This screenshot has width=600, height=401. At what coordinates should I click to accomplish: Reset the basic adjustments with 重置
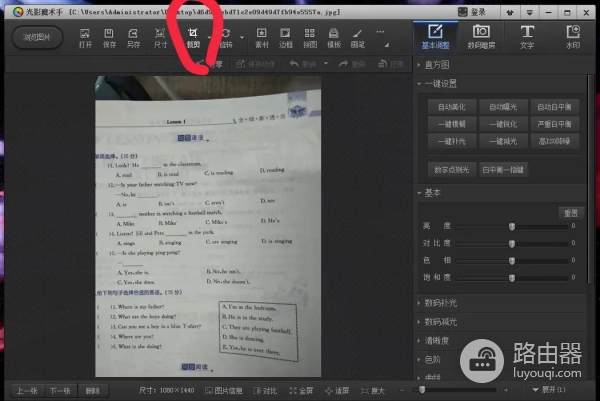pos(571,213)
